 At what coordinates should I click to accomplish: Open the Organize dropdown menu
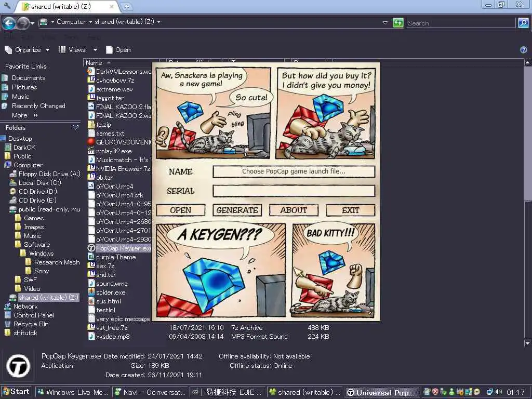(27, 50)
